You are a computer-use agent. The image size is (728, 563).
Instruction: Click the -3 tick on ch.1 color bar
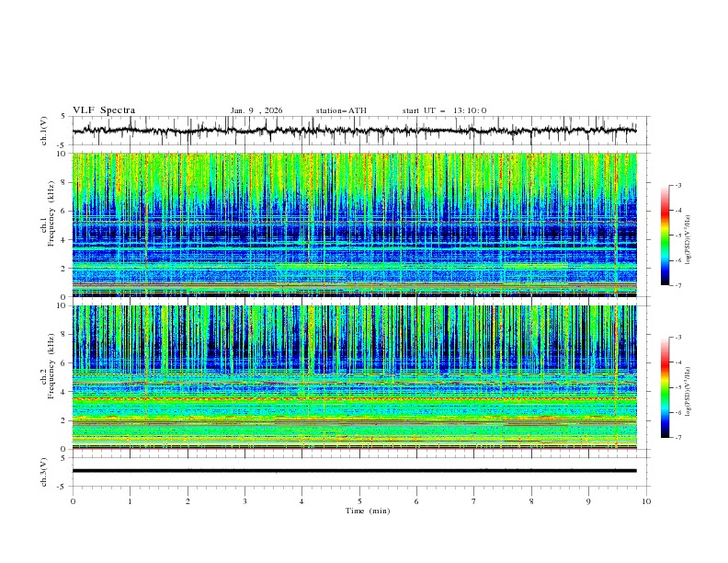[677, 185]
